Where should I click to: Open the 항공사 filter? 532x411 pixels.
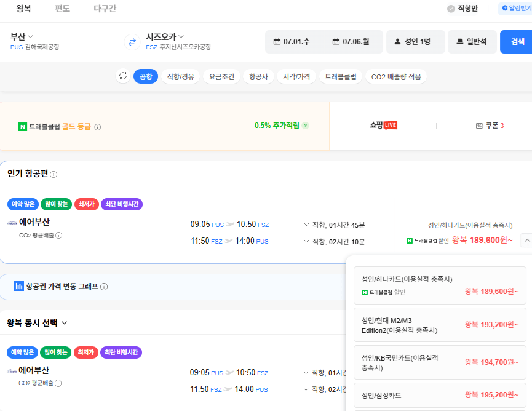[x=258, y=77]
